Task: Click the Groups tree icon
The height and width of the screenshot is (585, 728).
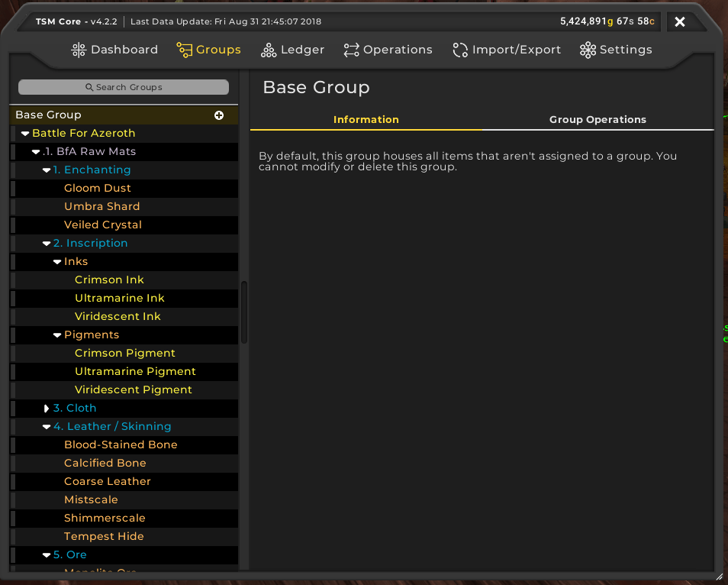Action: 185,50
